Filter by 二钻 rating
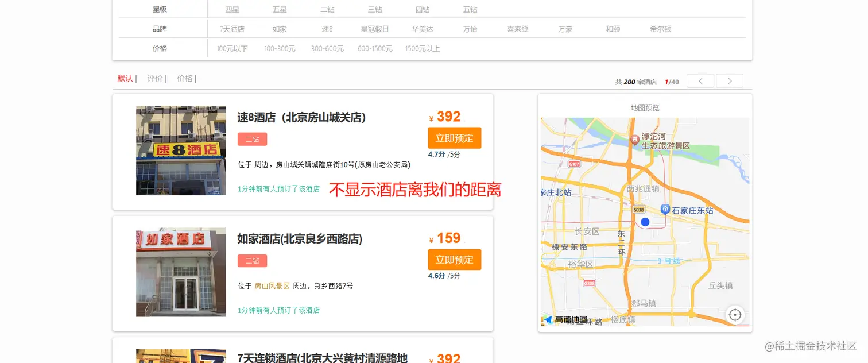This screenshot has height=363, width=868. coord(327,10)
